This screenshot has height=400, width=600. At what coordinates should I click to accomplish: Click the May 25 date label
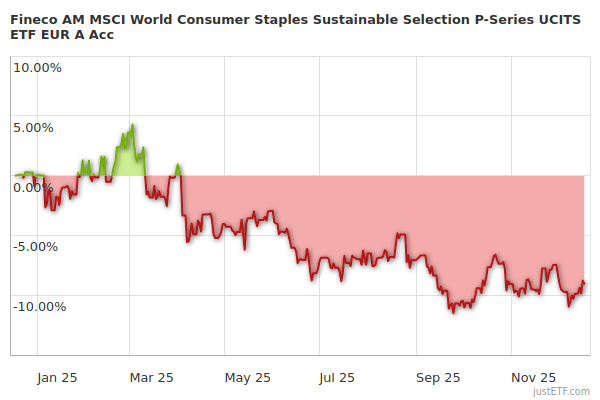(x=248, y=378)
